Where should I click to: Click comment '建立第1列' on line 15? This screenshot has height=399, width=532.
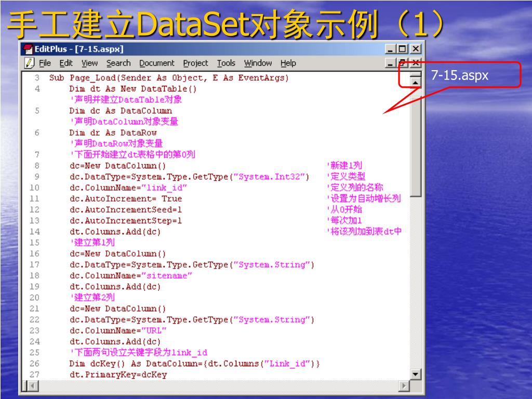tap(93, 243)
